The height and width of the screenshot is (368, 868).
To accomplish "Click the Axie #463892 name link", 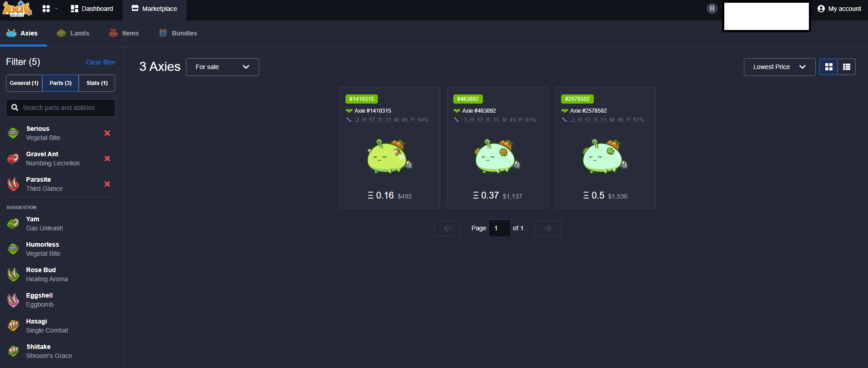I will point(479,111).
